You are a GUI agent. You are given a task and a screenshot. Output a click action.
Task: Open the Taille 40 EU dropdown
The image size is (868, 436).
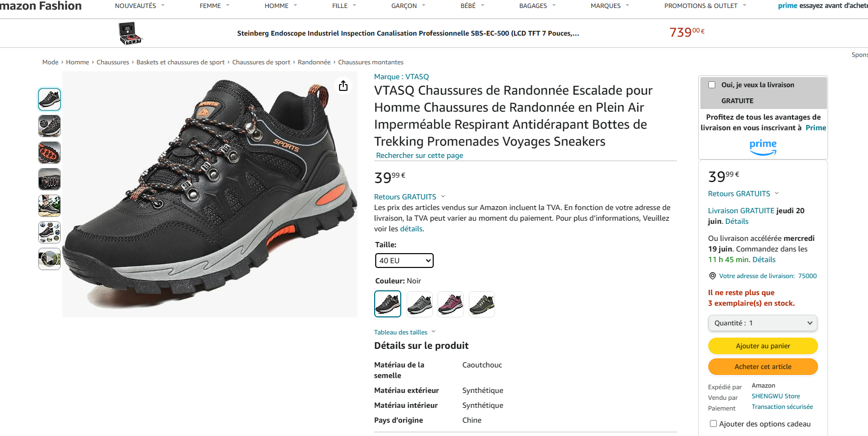(404, 261)
